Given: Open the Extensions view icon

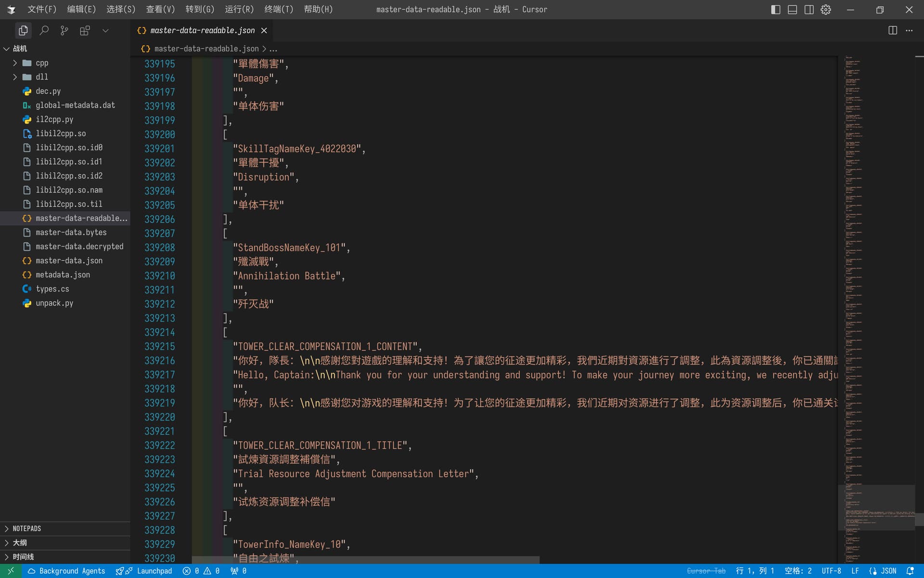Looking at the screenshot, I should 85,30.
